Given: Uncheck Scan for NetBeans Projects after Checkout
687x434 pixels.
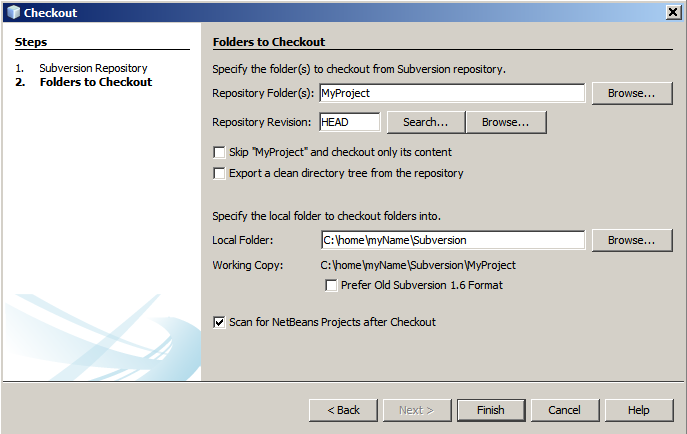Looking at the screenshot, I should tap(219, 322).
